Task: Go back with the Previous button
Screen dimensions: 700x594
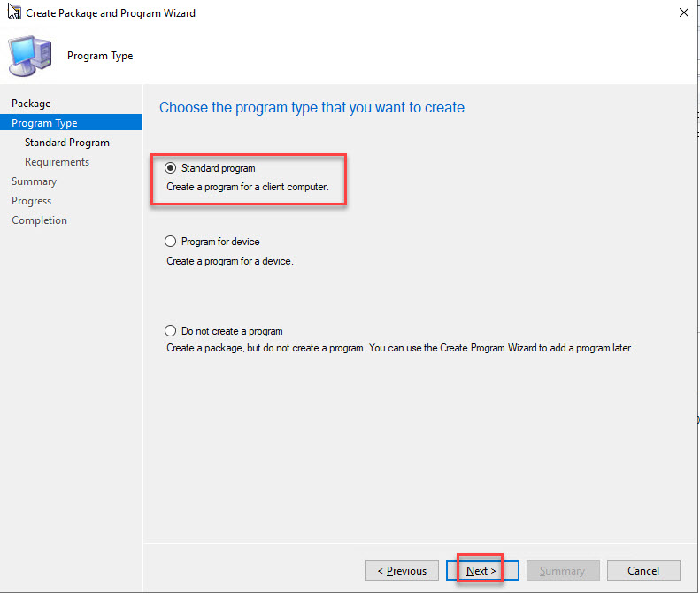Action: point(402,571)
